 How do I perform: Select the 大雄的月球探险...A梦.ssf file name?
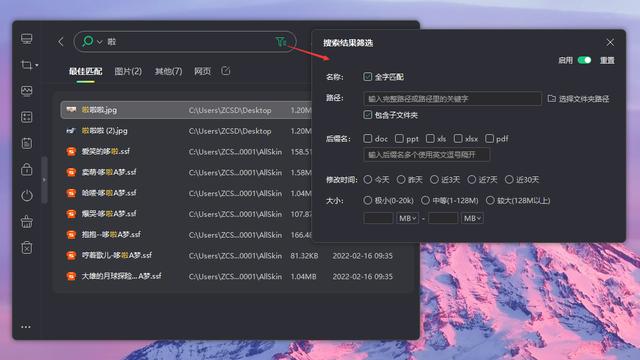122,276
